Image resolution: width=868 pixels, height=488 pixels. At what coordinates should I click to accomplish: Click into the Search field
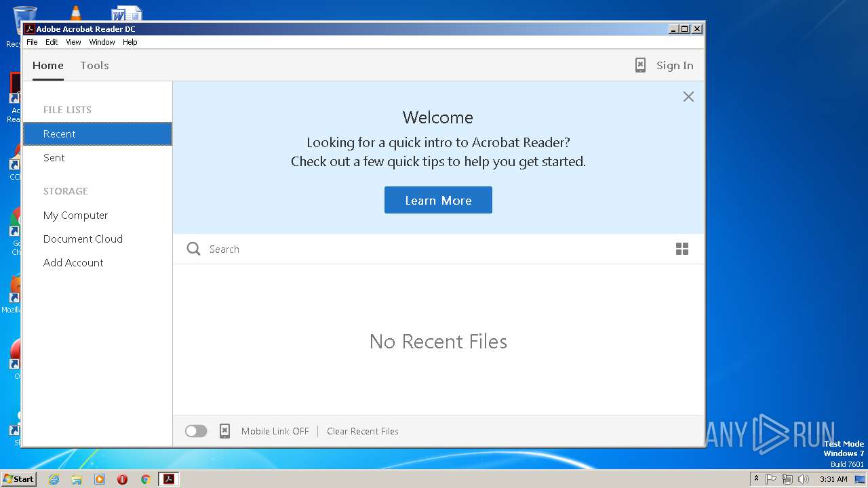coord(434,249)
